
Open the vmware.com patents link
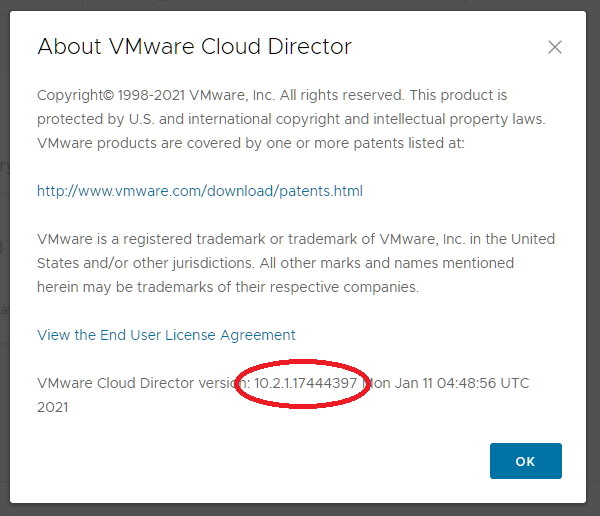200,191
